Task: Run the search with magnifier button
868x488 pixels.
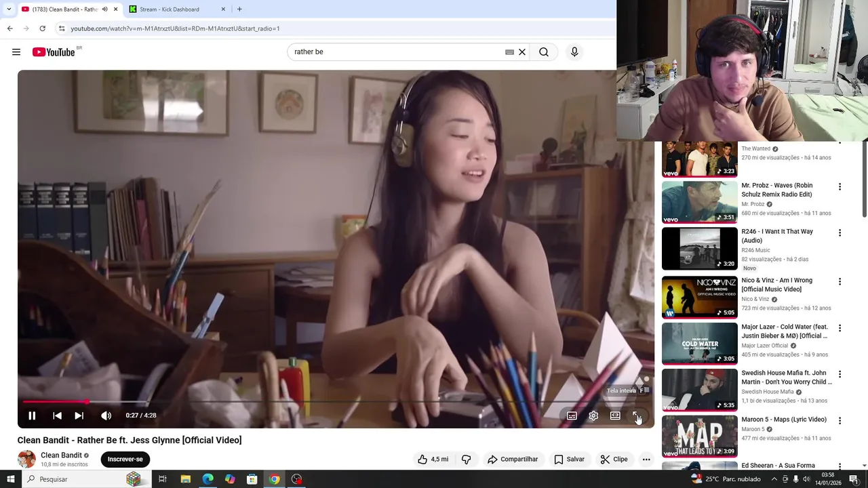Action: tap(544, 52)
